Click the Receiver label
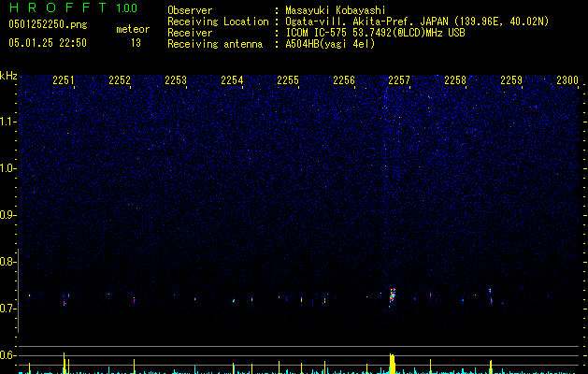Image resolution: width=588 pixels, height=374 pixels. pyautogui.click(x=190, y=33)
